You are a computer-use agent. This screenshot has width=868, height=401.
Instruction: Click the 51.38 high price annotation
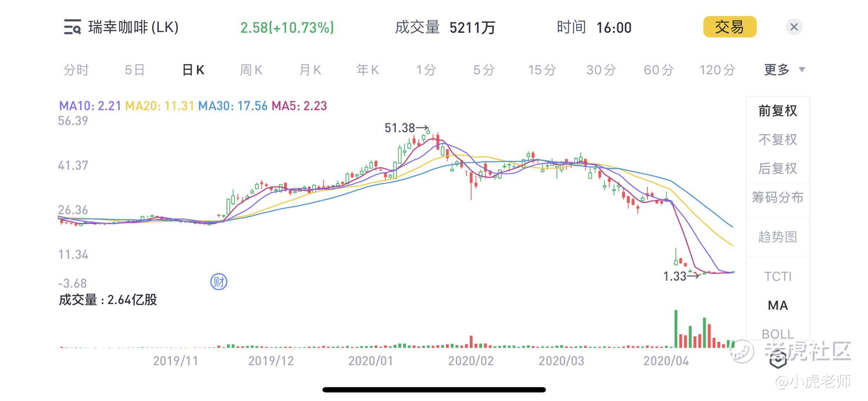tap(406, 128)
